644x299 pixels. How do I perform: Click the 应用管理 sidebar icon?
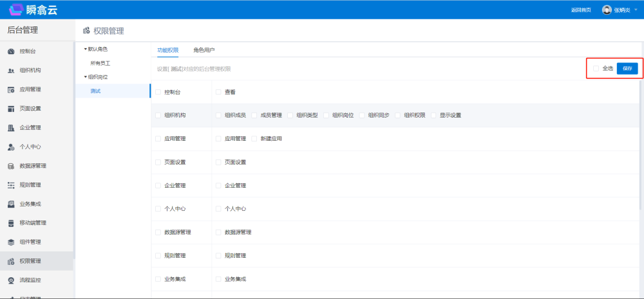(11, 89)
